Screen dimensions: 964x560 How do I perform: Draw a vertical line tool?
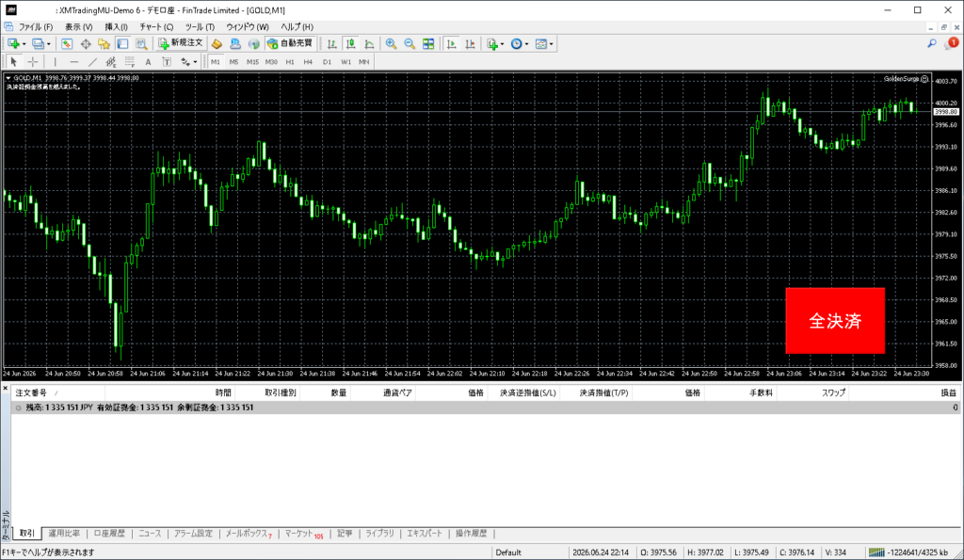point(56,61)
